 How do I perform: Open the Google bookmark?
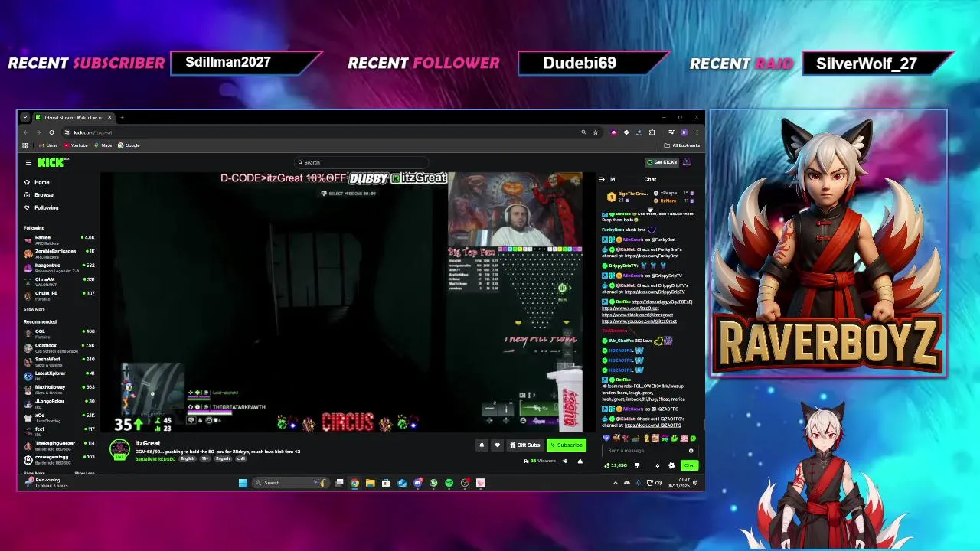pos(129,145)
